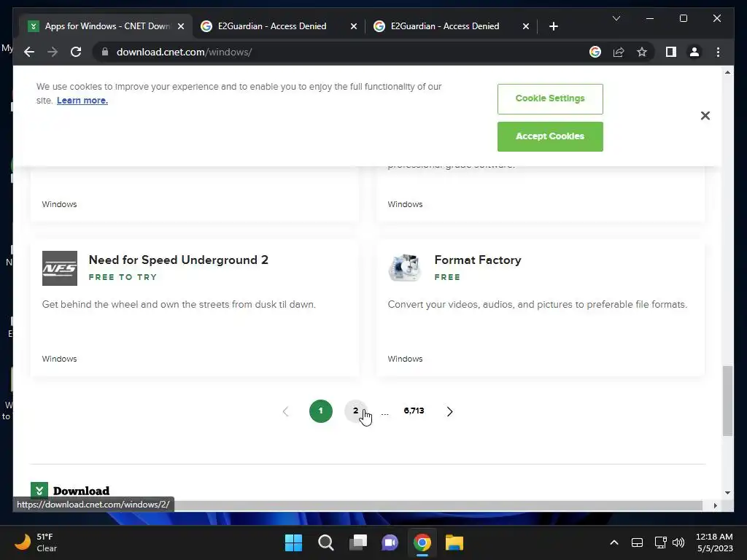Screen dimensions: 747x560
Task: Dismiss the cookie banner with the X
Action: [x=705, y=116]
